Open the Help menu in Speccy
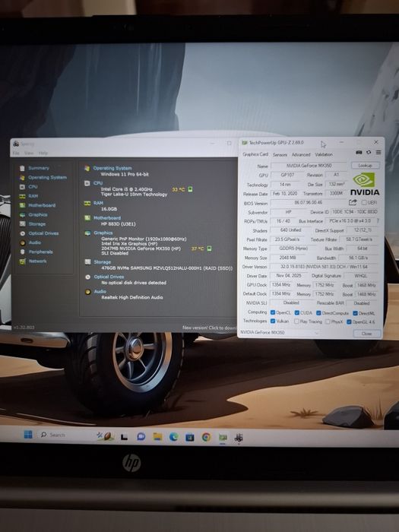399x532 pixels. [x=43, y=153]
